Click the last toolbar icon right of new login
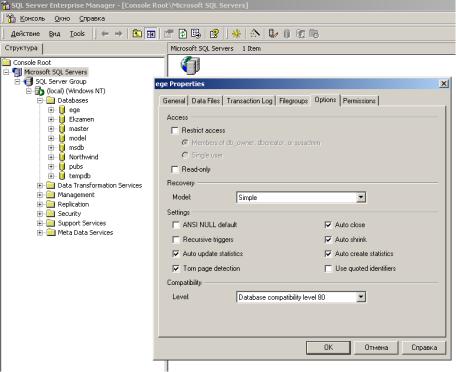Image resolution: width=456 pixels, height=372 pixels. click(x=314, y=34)
